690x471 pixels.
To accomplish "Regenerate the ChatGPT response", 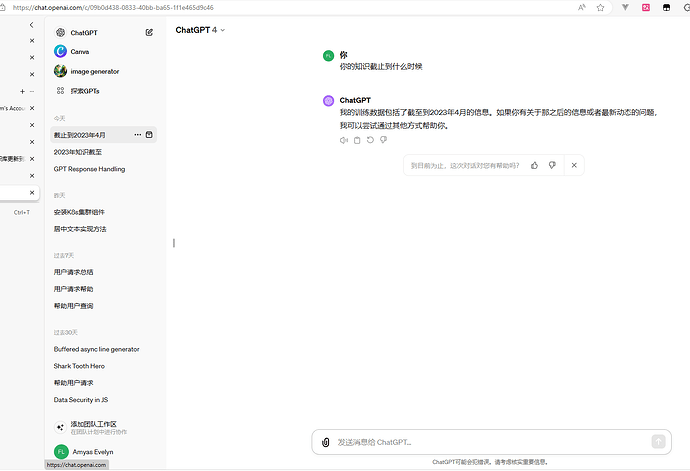I will click(370, 140).
